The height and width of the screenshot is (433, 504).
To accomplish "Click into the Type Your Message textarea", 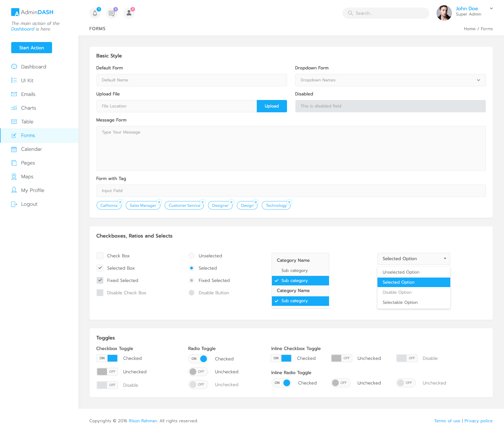I will coord(291,148).
